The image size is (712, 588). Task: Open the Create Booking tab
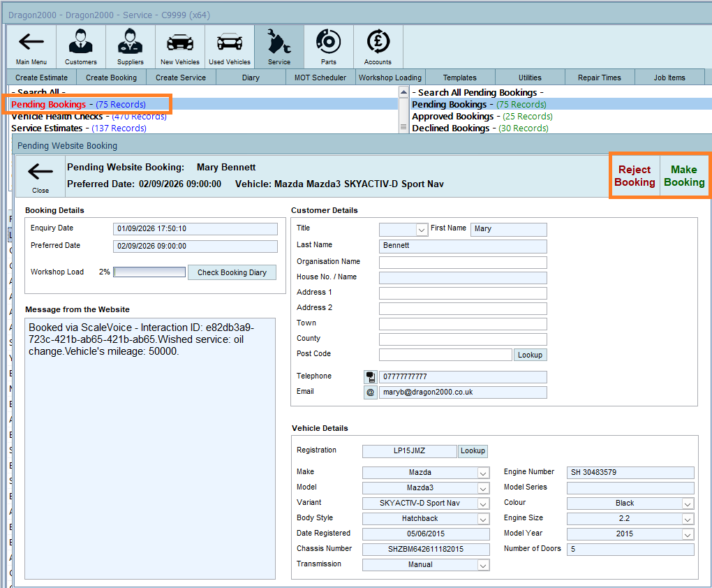click(111, 78)
